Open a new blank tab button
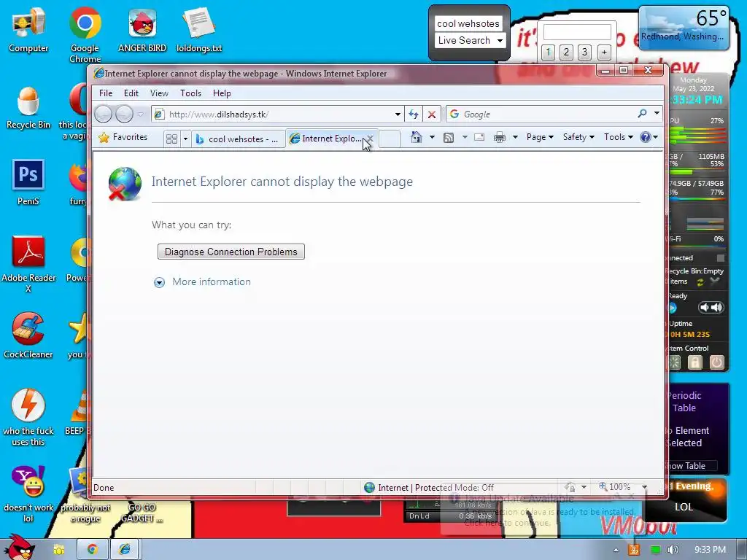Viewport: 747px width, 560px height. pos(390,139)
